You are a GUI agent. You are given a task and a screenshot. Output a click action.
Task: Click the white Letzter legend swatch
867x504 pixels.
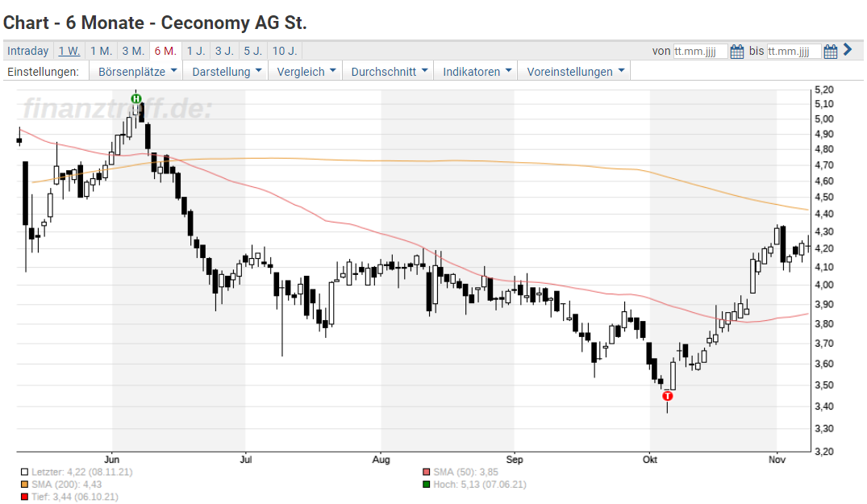(24, 472)
